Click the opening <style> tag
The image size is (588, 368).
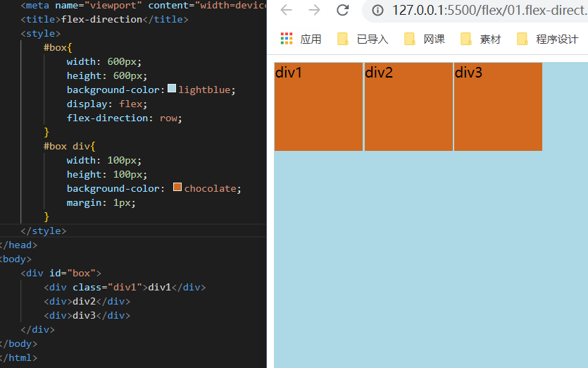pyautogui.click(x=41, y=34)
